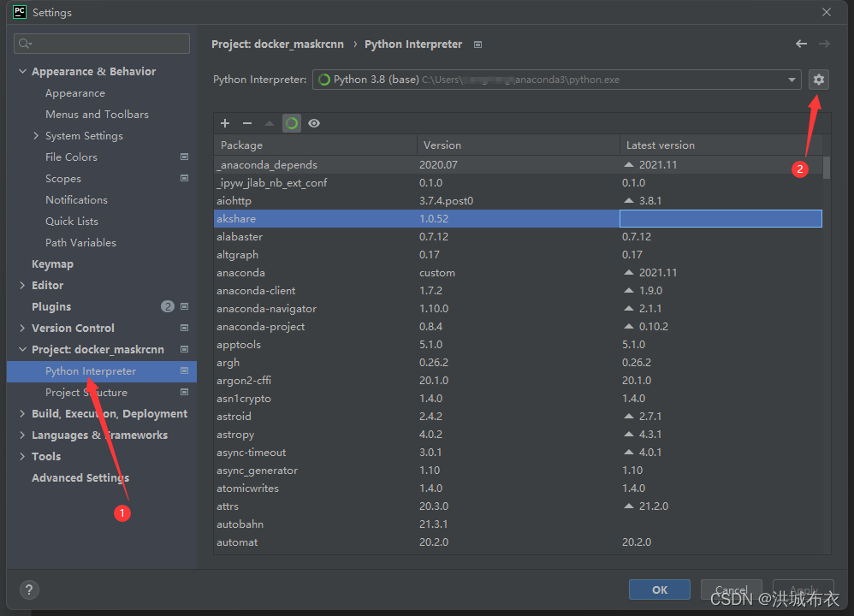Click the OK button
This screenshot has width=854, height=616.
660,589
